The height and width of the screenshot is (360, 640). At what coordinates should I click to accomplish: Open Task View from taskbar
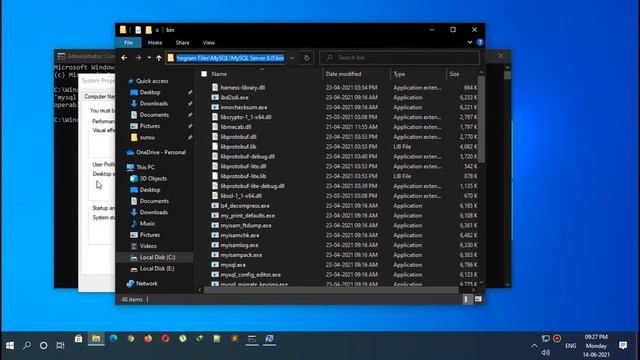click(60, 346)
